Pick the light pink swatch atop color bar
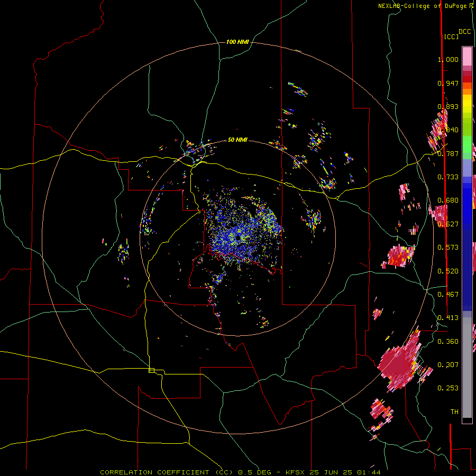 467,56
